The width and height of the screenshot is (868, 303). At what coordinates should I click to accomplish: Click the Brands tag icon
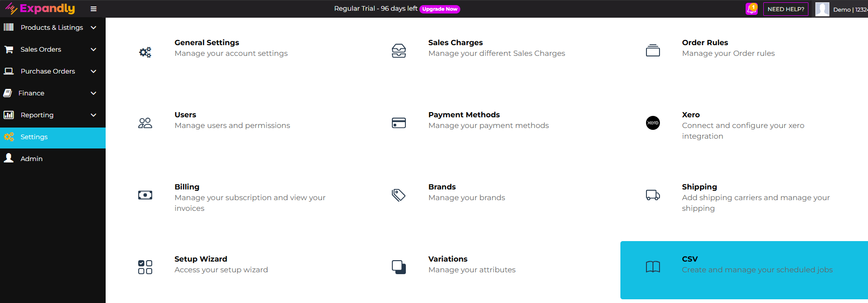pyautogui.click(x=399, y=195)
